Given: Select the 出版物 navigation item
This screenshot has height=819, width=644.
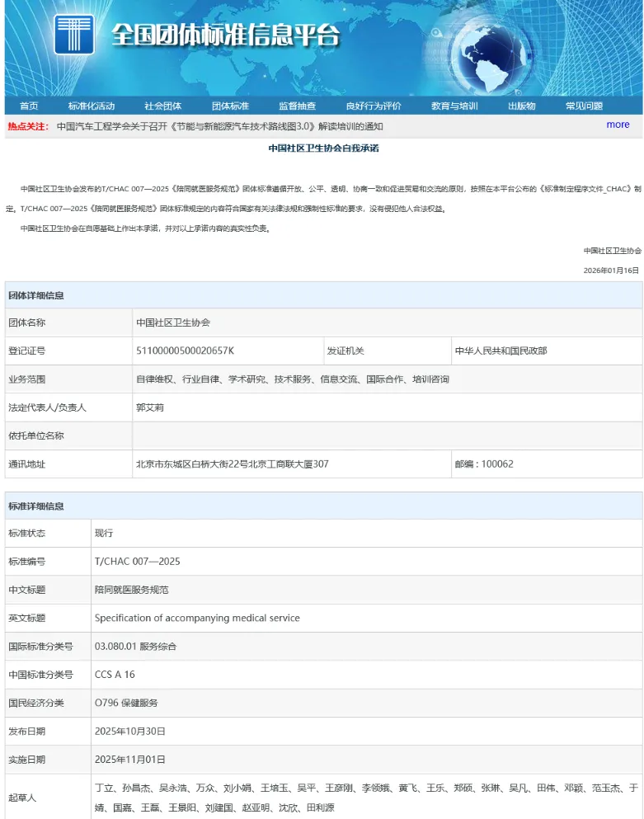Looking at the screenshot, I should click(x=521, y=106).
